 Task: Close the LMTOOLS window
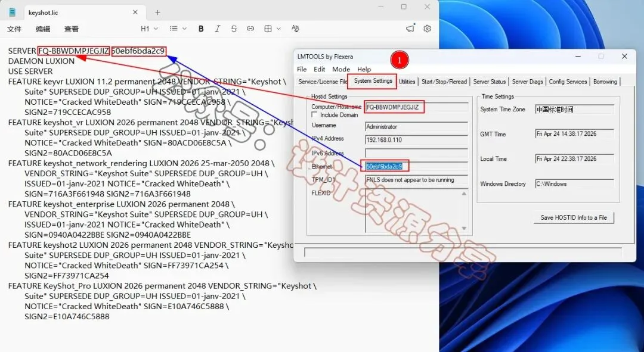(x=624, y=56)
